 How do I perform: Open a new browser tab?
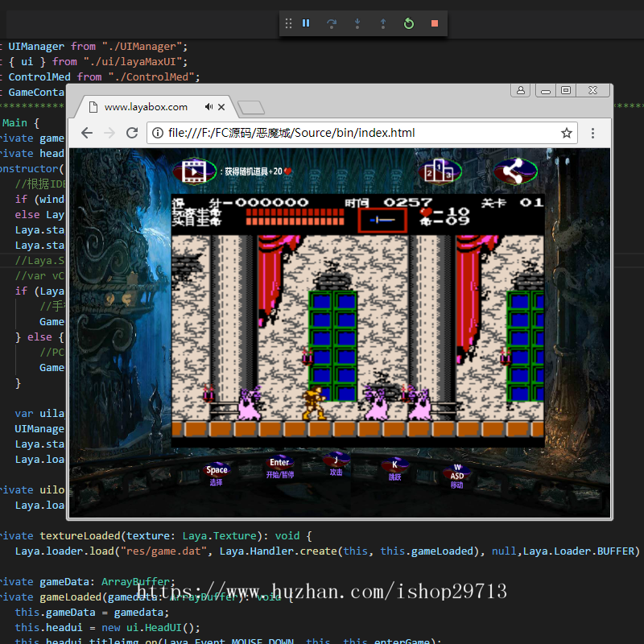251,107
